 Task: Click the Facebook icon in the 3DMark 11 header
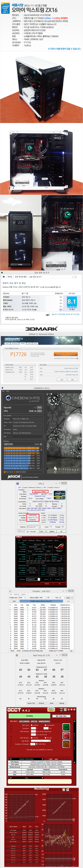80,338
